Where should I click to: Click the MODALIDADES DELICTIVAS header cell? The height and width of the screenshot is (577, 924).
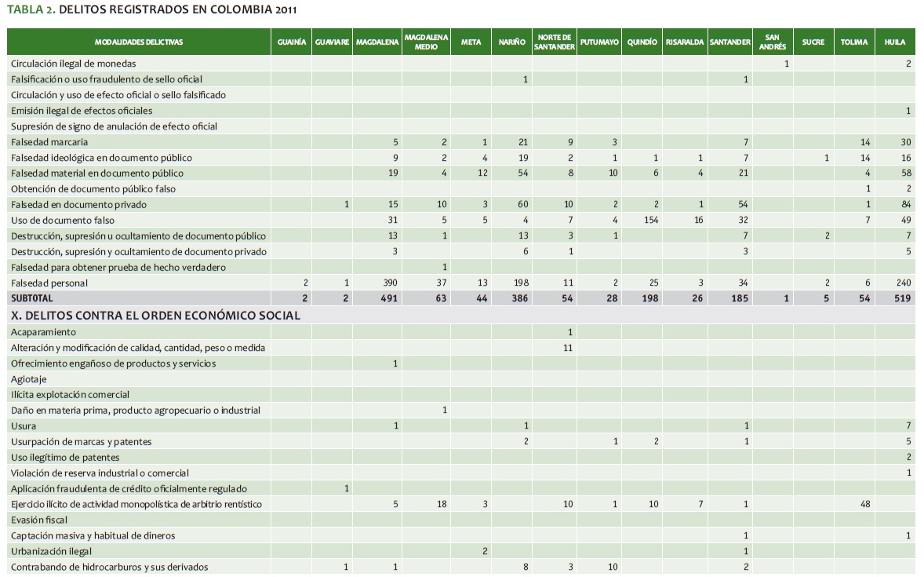pyautogui.click(x=139, y=42)
